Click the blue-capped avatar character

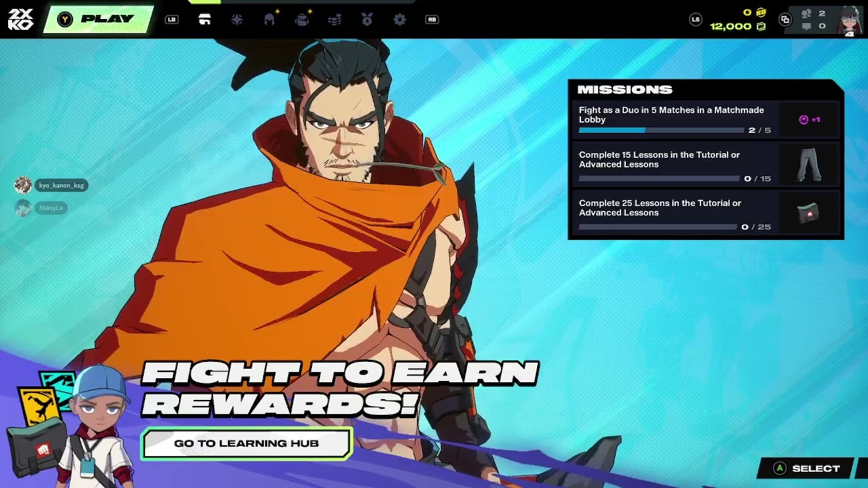click(99, 427)
